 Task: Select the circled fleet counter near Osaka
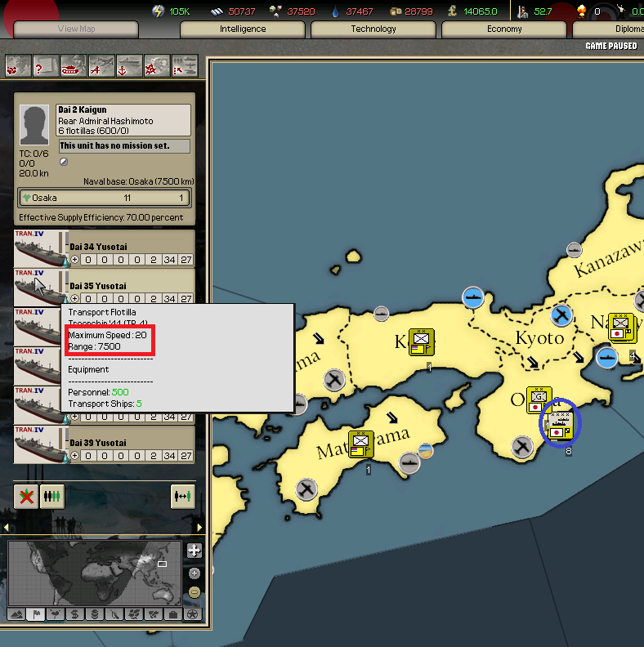coord(560,424)
